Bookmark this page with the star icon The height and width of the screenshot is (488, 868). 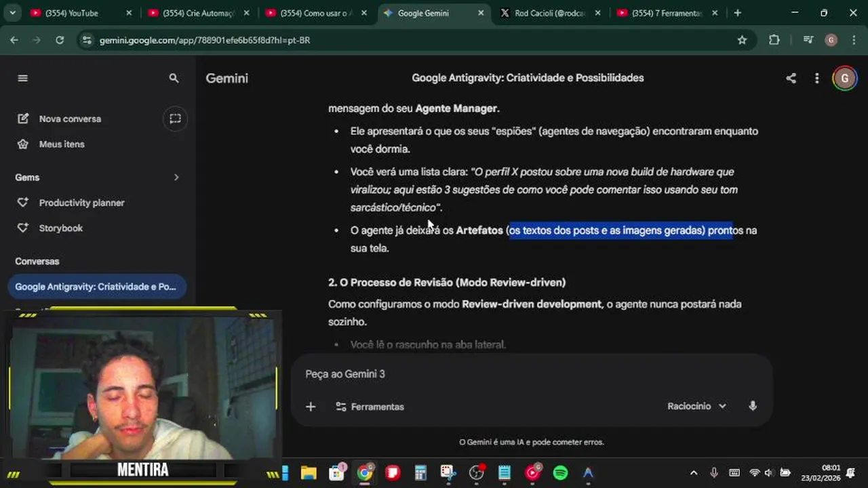742,40
